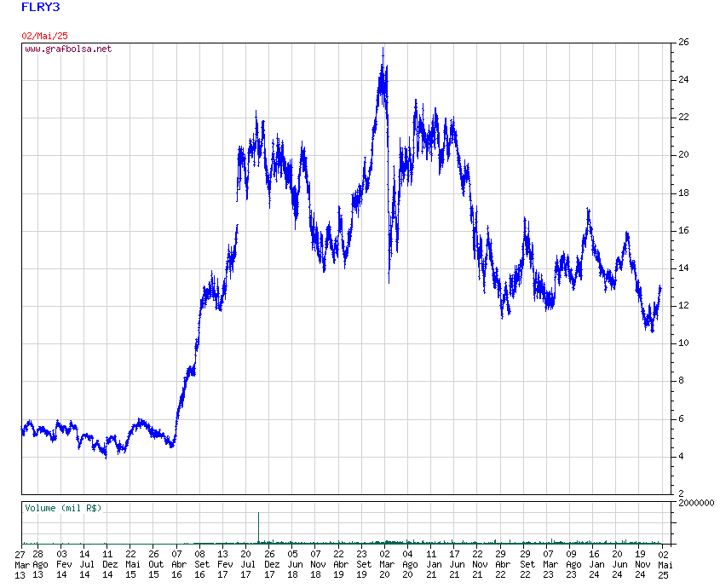Click the 24 price axis label
The height and width of the screenshot is (588, 720).
(x=683, y=80)
